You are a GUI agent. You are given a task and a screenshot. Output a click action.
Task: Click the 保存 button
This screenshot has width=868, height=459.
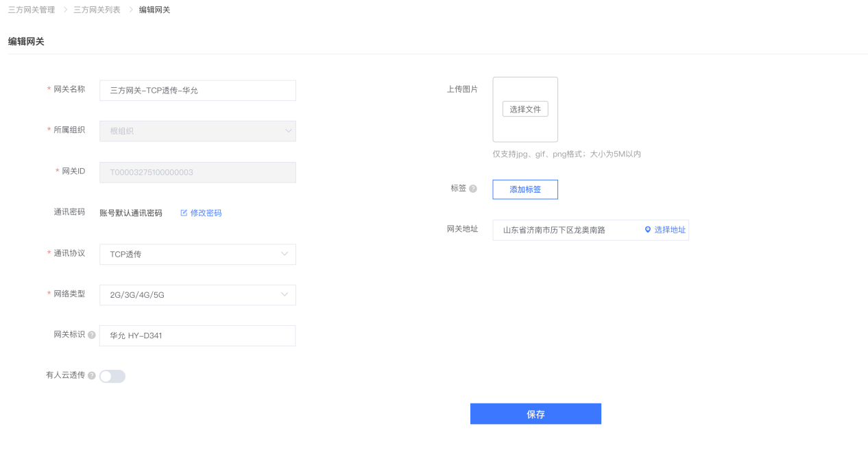click(535, 414)
